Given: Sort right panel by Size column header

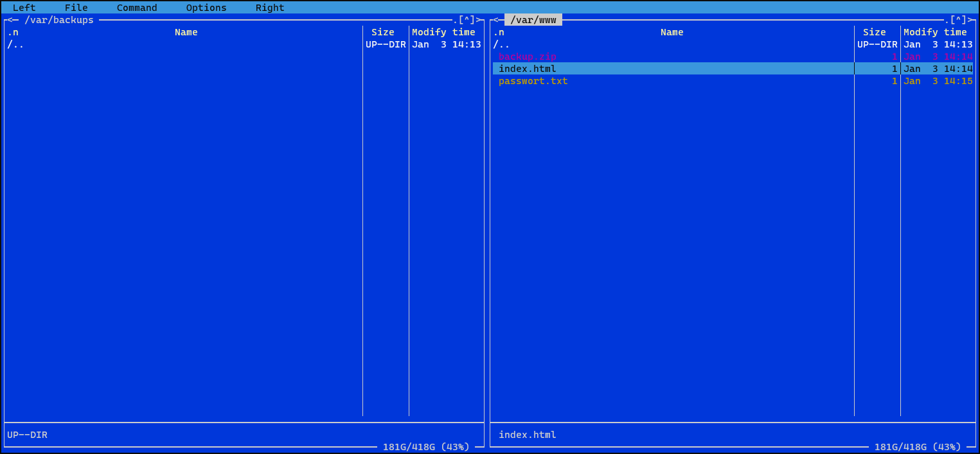Looking at the screenshot, I should 874,32.
